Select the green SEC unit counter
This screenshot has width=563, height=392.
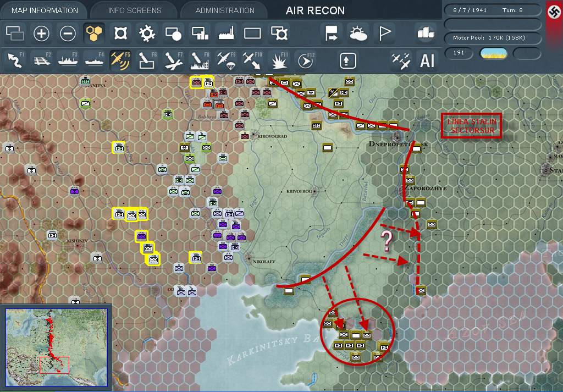tap(85, 81)
